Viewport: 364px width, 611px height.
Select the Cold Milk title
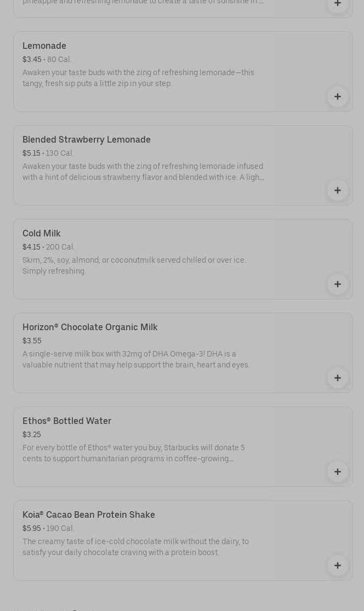point(42,234)
